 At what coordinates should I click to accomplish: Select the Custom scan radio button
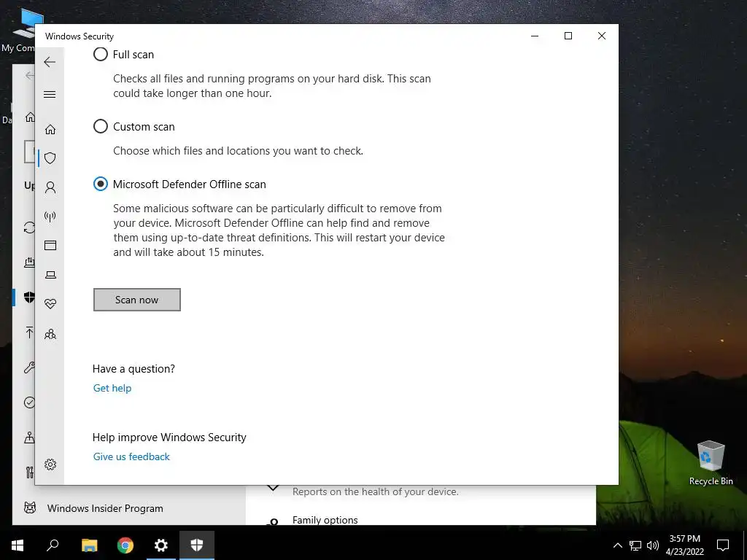101,127
